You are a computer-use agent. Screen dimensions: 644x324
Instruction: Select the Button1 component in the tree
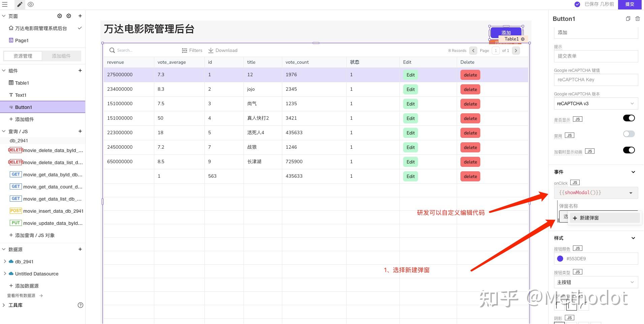click(x=43, y=107)
